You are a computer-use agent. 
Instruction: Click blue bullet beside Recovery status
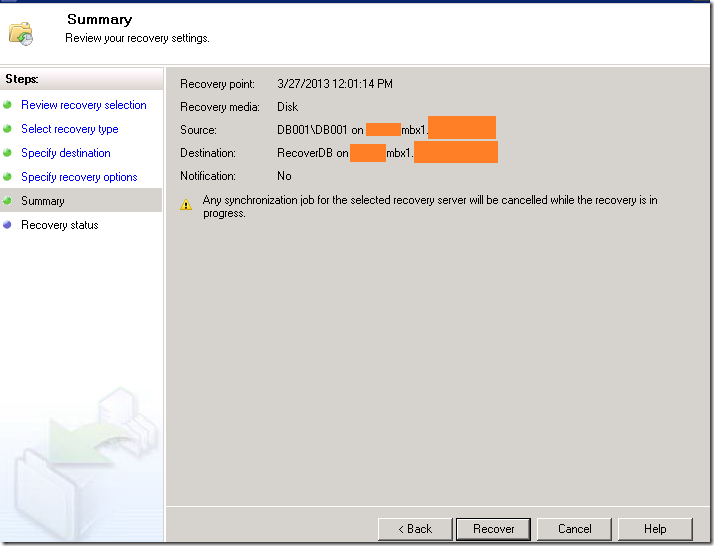7,225
